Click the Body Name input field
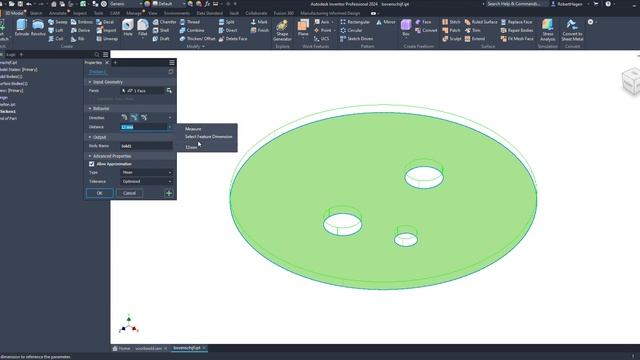This screenshot has width=640, height=360. point(146,146)
